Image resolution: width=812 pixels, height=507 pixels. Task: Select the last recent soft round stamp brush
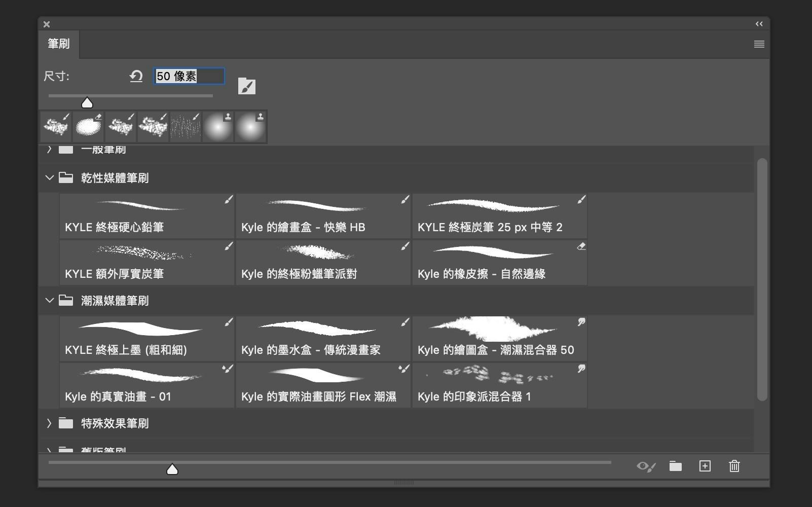point(250,127)
